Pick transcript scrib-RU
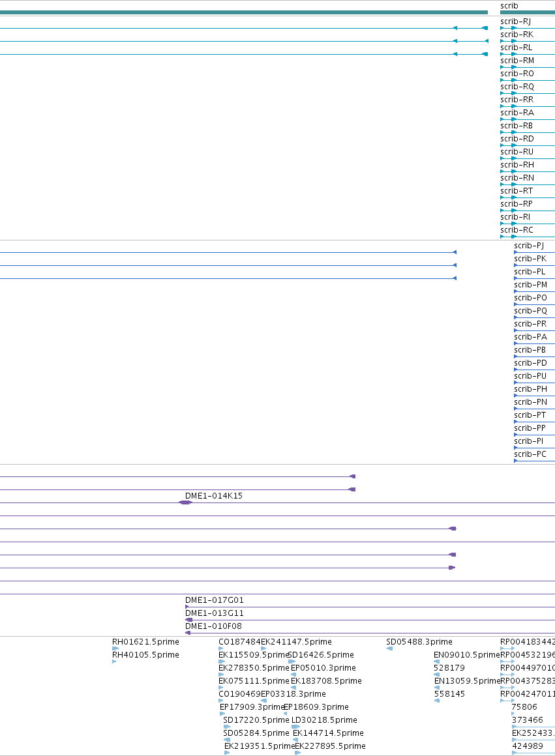This screenshot has width=555, height=756. coord(517,151)
